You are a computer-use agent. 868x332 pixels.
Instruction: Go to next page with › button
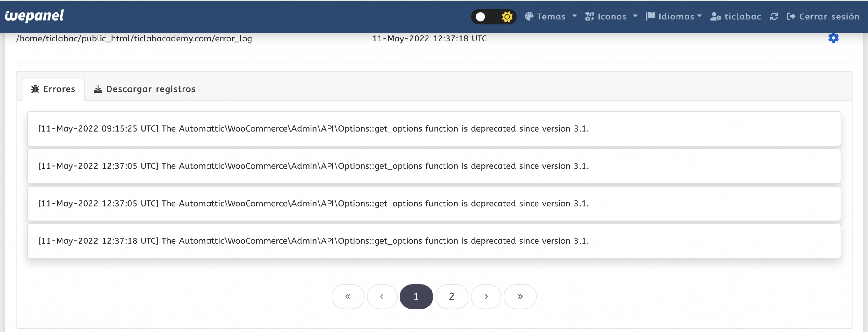click(486, 296)
